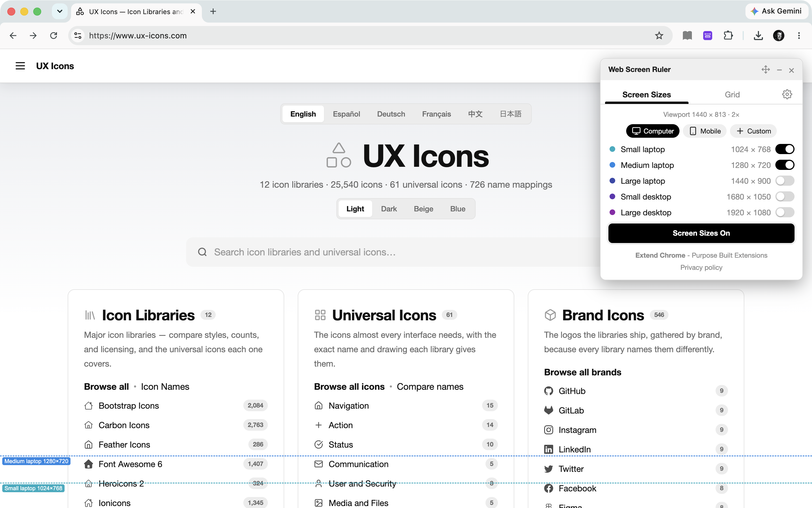Open the Chrome three-dot menu
Viewport: 812px width, 508px height.
click(x=799, y=36)
